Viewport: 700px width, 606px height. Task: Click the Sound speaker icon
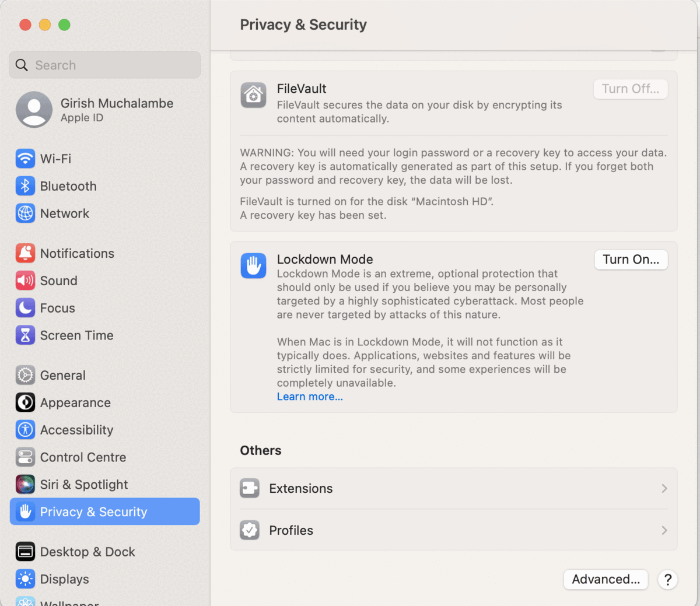tap(25, 281)
